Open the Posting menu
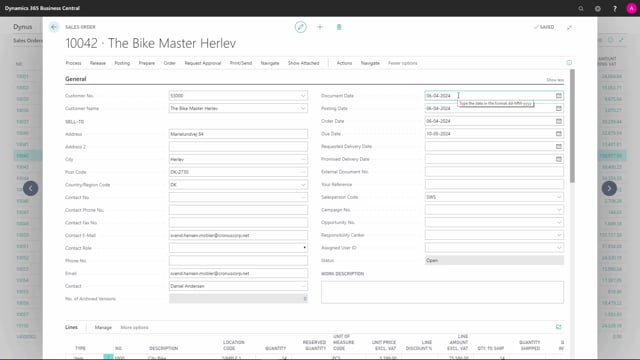 (122, 63)
